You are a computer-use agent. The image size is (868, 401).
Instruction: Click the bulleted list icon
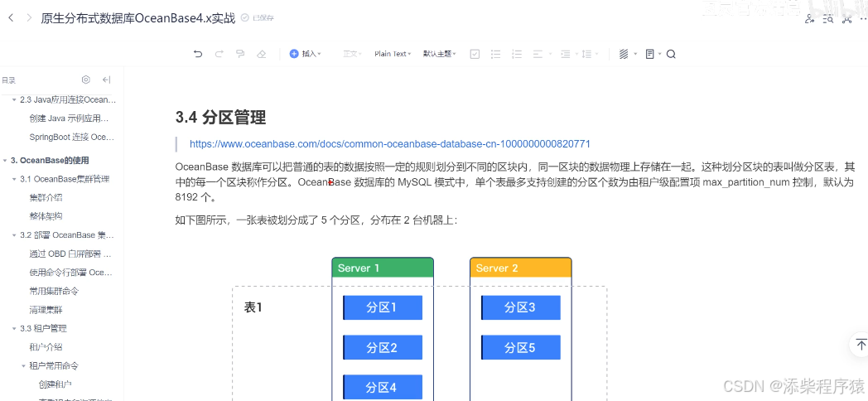(496, 54)
